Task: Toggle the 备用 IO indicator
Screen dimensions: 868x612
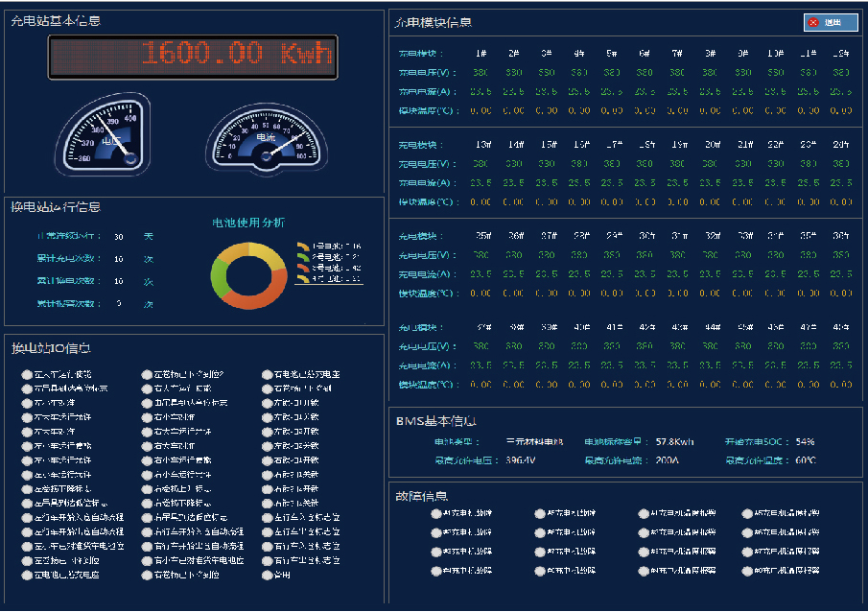Action: pyautogui.click(x=268, y=576)
